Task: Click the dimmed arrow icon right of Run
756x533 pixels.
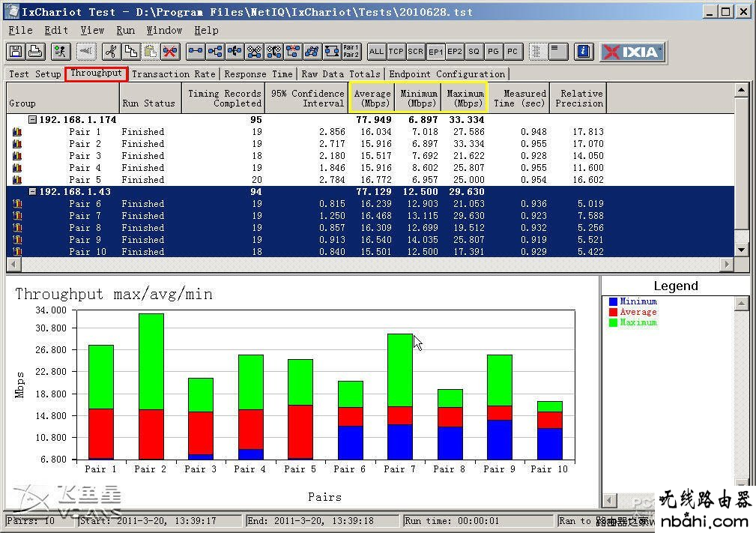Action: [x=86, y=51]
